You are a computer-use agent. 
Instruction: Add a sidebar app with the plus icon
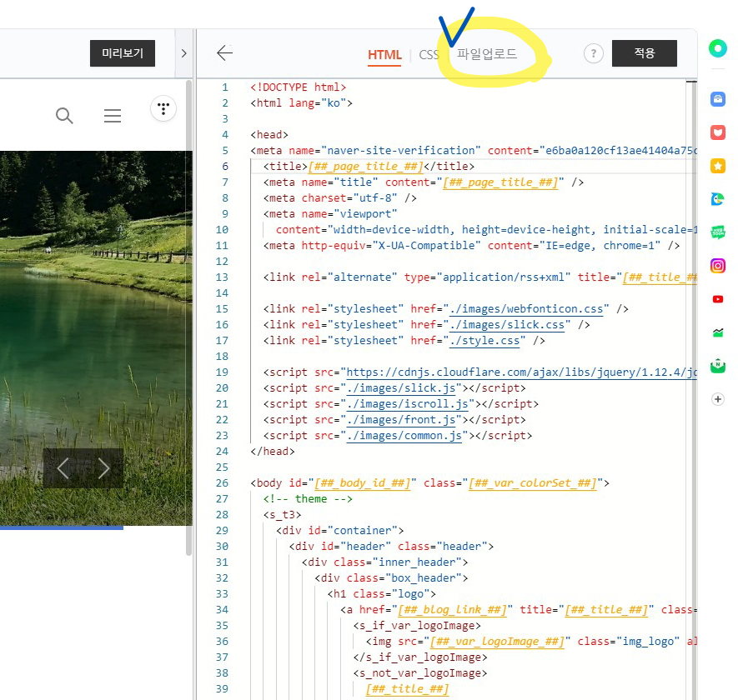click(717, 399)
